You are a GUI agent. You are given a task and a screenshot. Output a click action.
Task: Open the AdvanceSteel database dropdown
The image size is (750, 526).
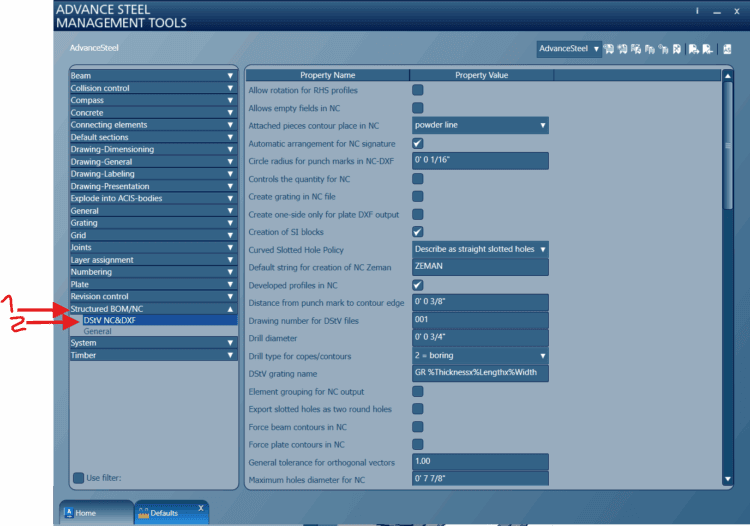569,49
